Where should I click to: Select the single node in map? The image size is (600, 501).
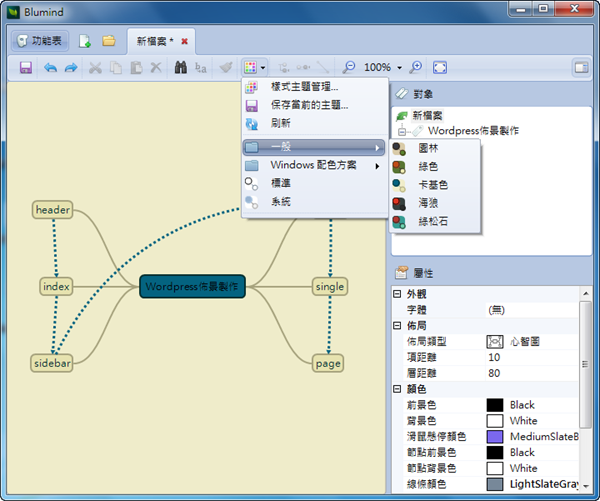330,286
